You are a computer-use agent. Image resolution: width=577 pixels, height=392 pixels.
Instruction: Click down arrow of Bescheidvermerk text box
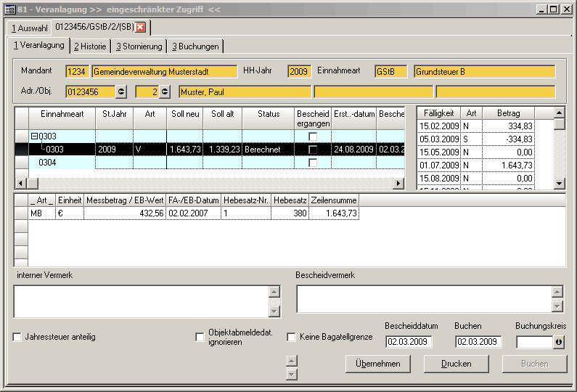coord(557,306)
